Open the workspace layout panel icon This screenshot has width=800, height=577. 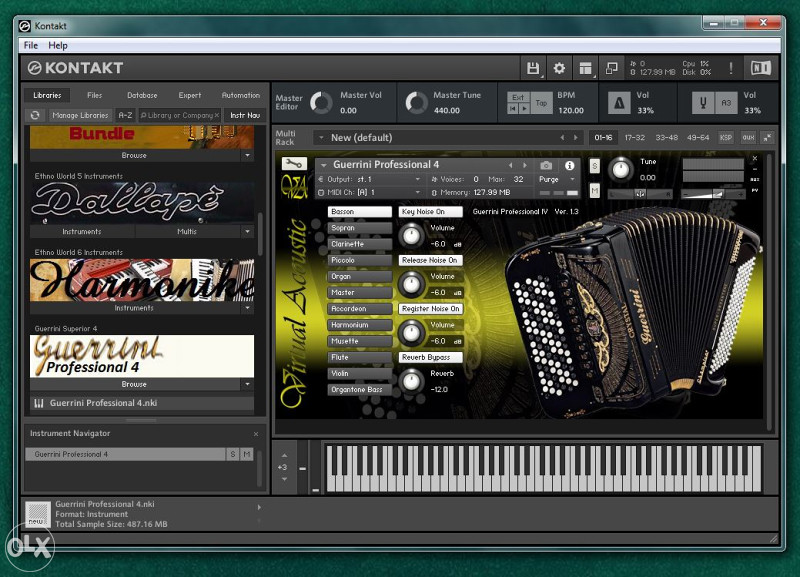585,68
